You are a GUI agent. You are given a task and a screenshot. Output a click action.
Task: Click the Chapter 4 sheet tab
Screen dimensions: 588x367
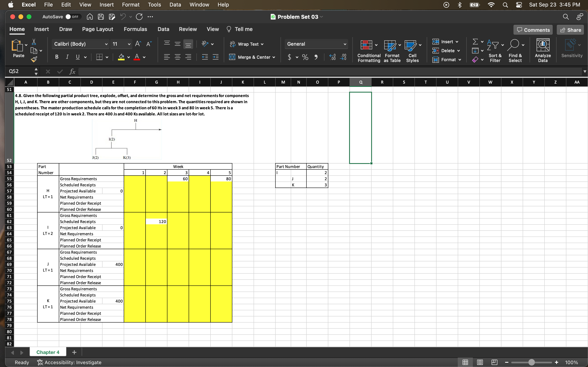point(48,352)
